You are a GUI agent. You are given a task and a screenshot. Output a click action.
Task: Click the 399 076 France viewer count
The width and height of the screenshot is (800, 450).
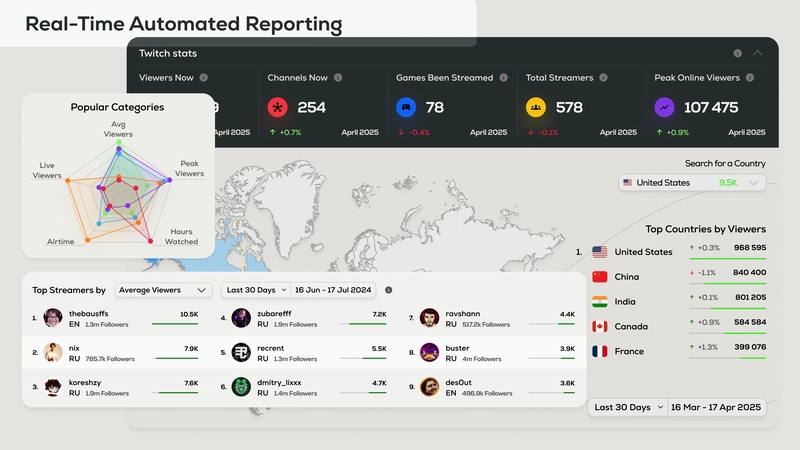[x=749, y=347]
